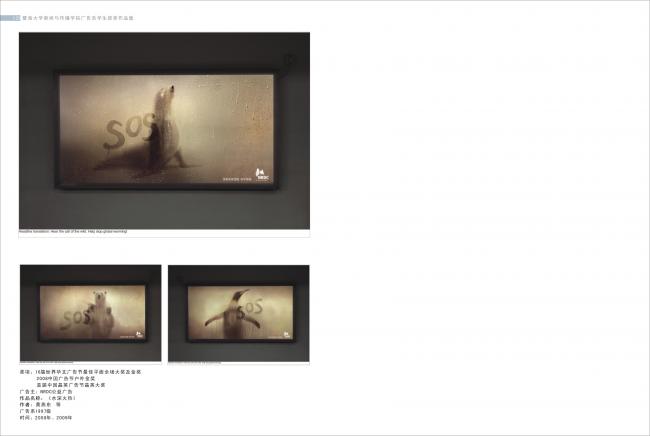Click the SOS lettering on the penguin poster
This screenshot has width=650, height=436.
(x=250, y=310)
